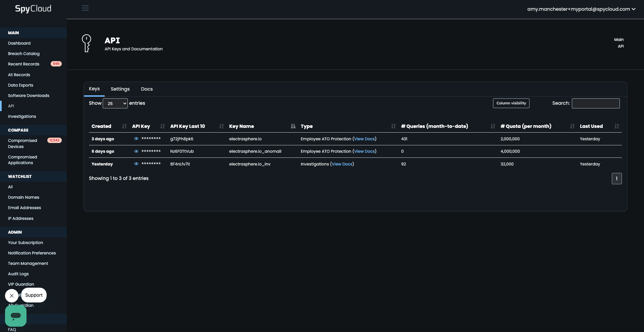
Task: Switch to the Docs tab
Action: coord(147,89)
